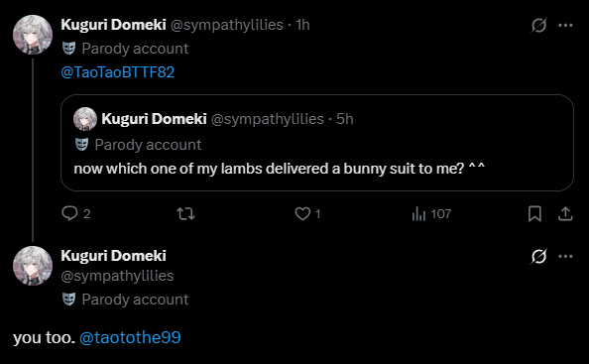Click the Grok icon on the bottom tweet
Image resolution: width=589 pixels, height=364 pixels.
(x=538, y=256)
